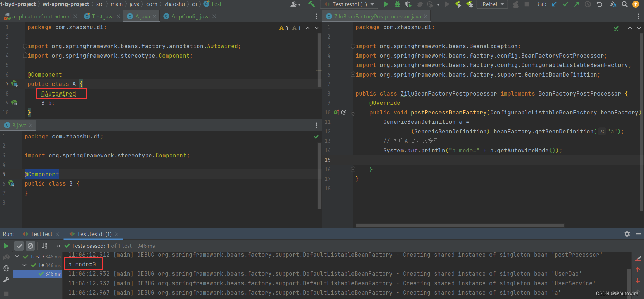Select the Test.testdi (1) run tab
This screenshot has width=644, height=299.
(x=94, y=234)
